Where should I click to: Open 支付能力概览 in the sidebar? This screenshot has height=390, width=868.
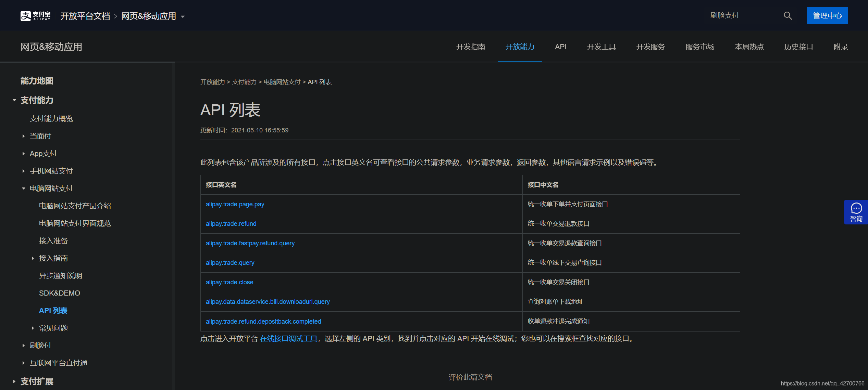51,119
